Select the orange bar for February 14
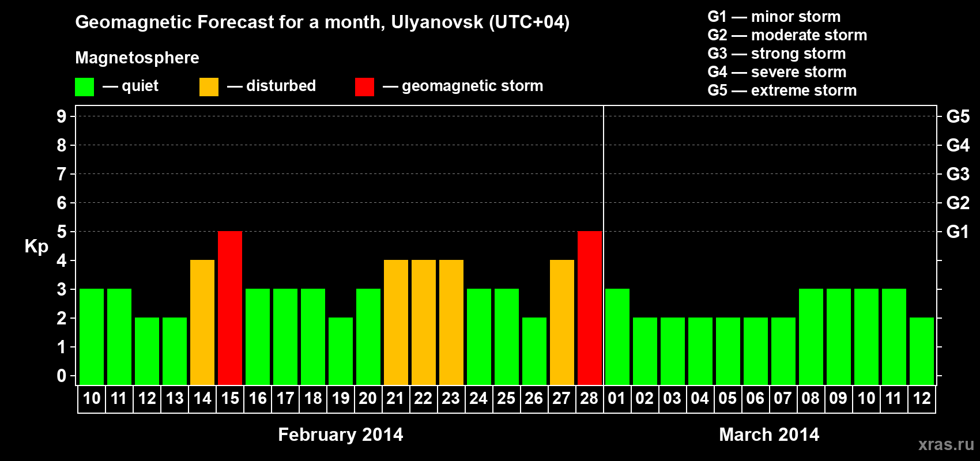This screenshot has height=461, width=980. [202, 322]
